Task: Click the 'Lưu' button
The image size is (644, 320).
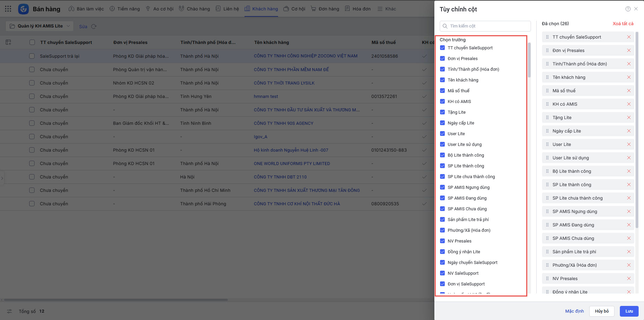Action: pyautogui.click(x=629, y=311)
